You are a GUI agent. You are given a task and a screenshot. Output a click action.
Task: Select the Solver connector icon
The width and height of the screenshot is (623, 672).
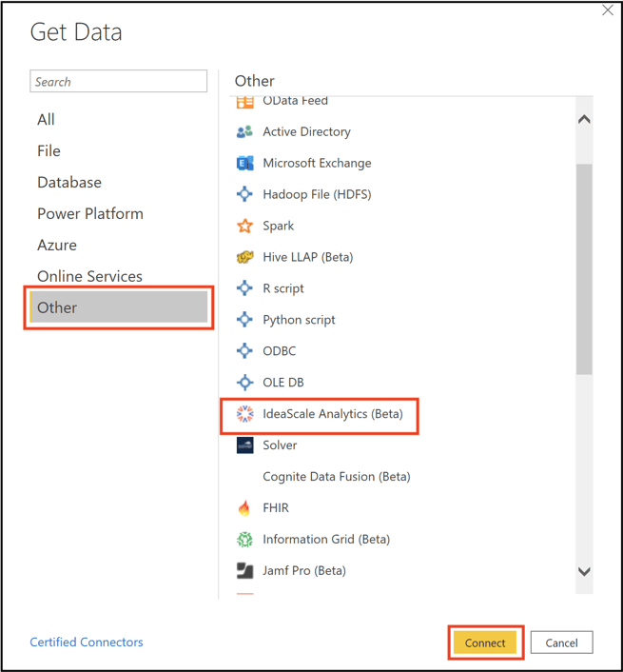pos(244,445)
